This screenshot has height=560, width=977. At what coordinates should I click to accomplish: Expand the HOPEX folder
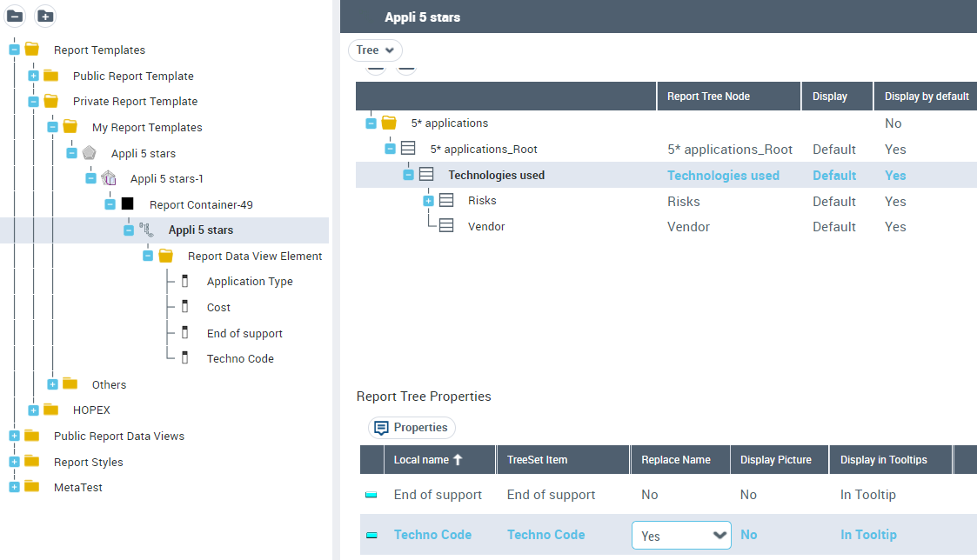click(34, 410)
